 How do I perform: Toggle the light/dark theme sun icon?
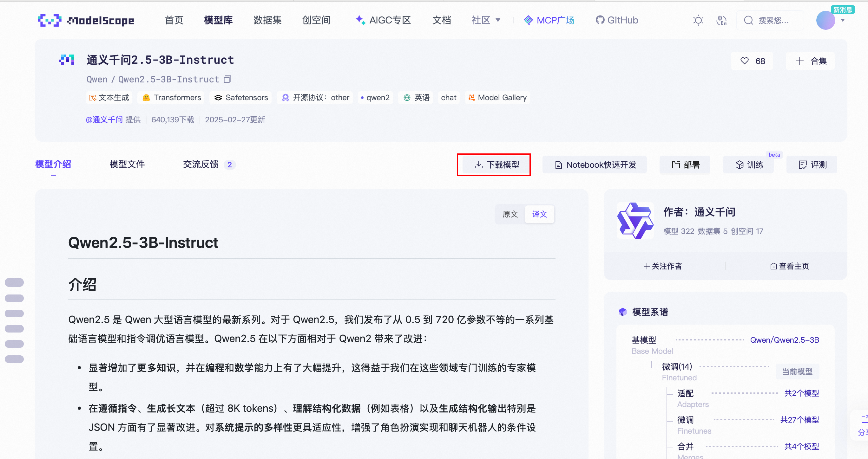(698, 20)
